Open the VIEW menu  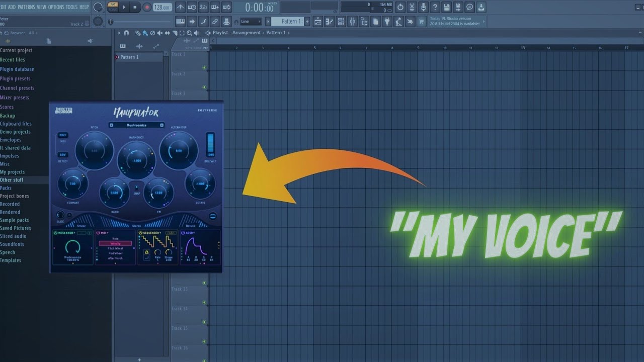pyautogui.click(x=41, y=7)
